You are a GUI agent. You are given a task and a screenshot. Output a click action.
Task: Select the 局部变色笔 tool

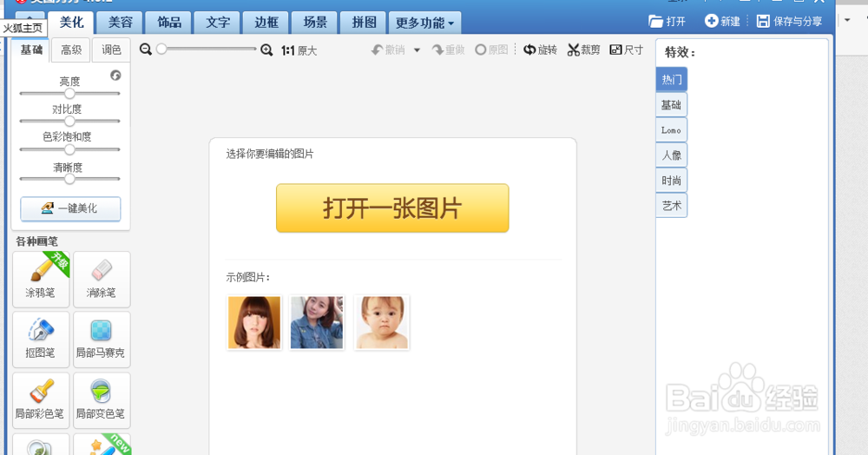pyautogui.click(x=102, y=400)
